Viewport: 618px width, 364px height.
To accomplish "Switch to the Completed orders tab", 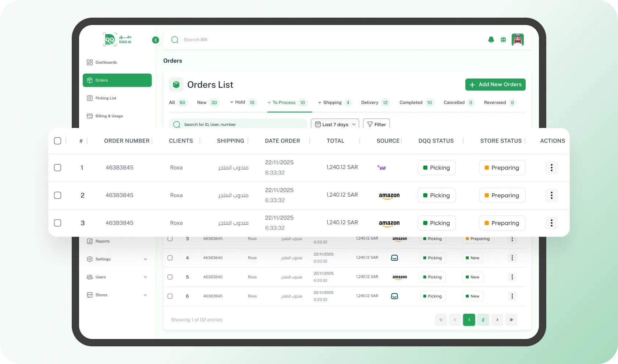I will [x=411, y=103].
